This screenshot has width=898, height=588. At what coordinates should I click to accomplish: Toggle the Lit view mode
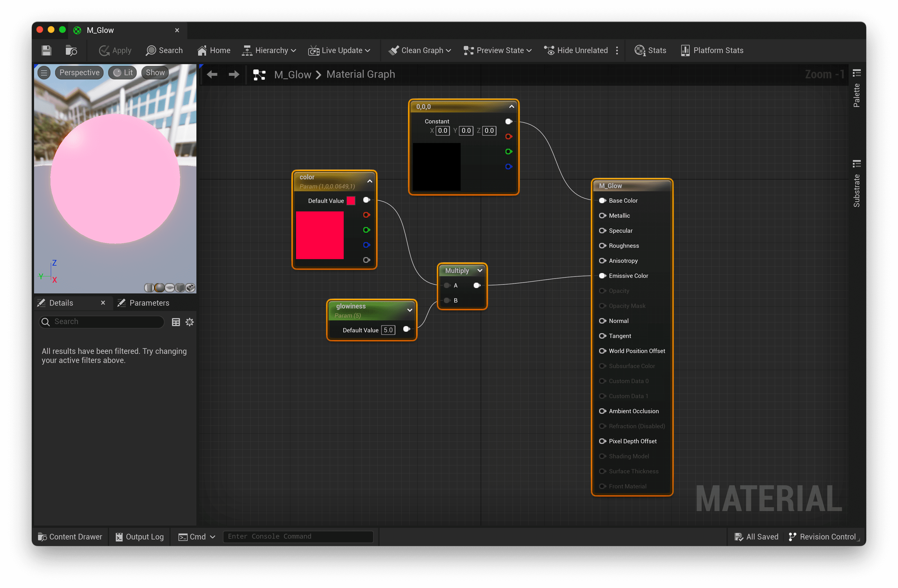point(123,73)
